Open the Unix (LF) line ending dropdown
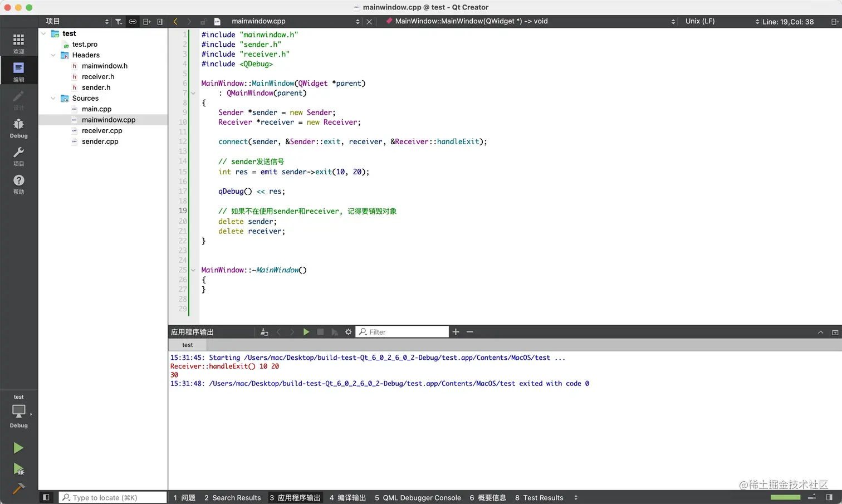Viewport: 842px width, 504px height. coord(722,22)
